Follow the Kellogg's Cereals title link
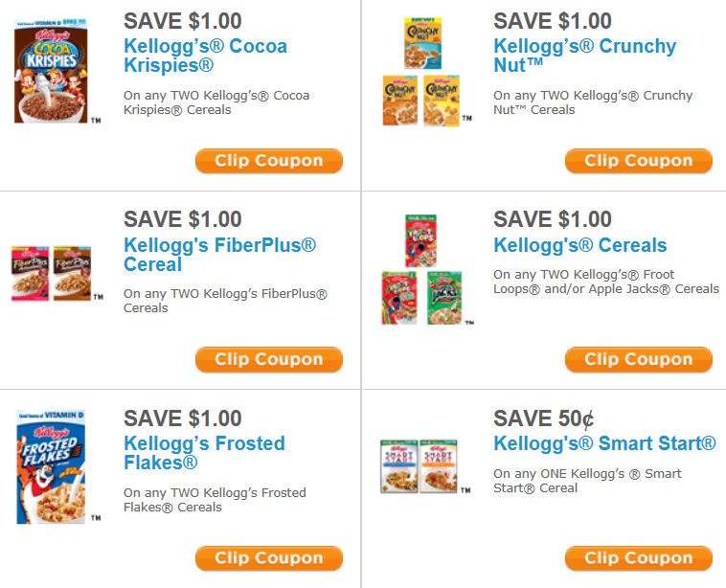This screenshot has width=726, height=588. pyautogui.click(x=579, y=245)
